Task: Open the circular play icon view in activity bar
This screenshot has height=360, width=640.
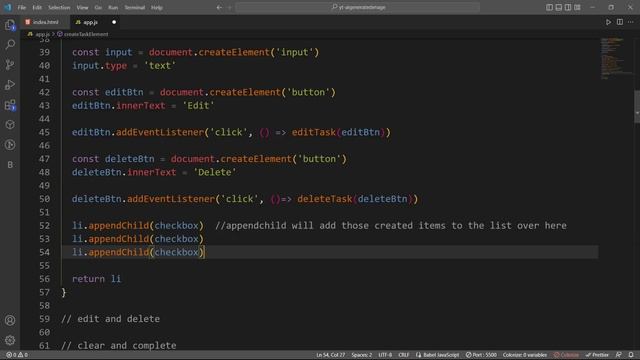Action: (10, 145)
